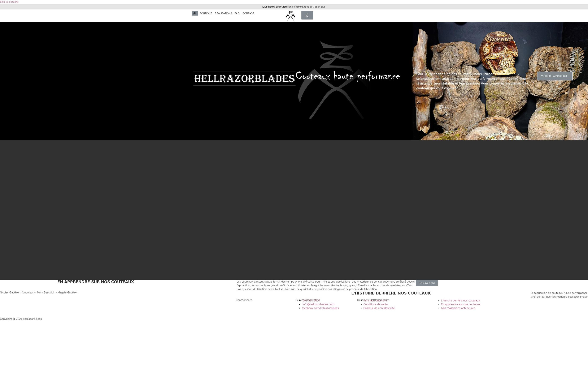
Task: Click the L'HISTOIRE DERRIÈRE NOS COUTEAUX heading
Action: pos(391,293)
